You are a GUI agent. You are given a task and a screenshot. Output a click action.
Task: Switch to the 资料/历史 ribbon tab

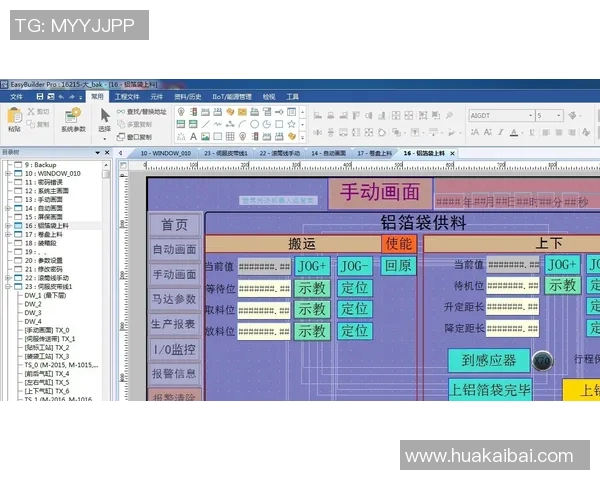pyautogui.click(x=188, y=97)
